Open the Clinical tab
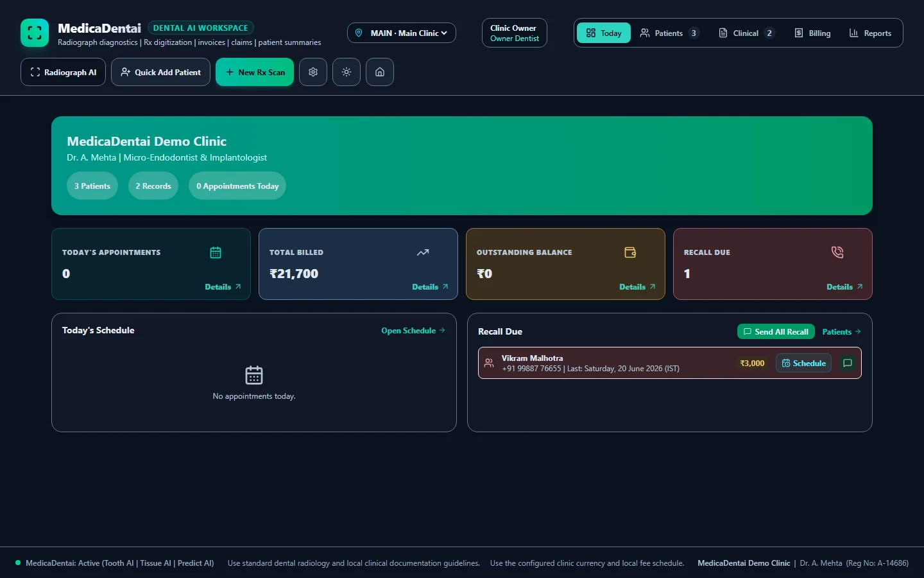 click(746, 33)
